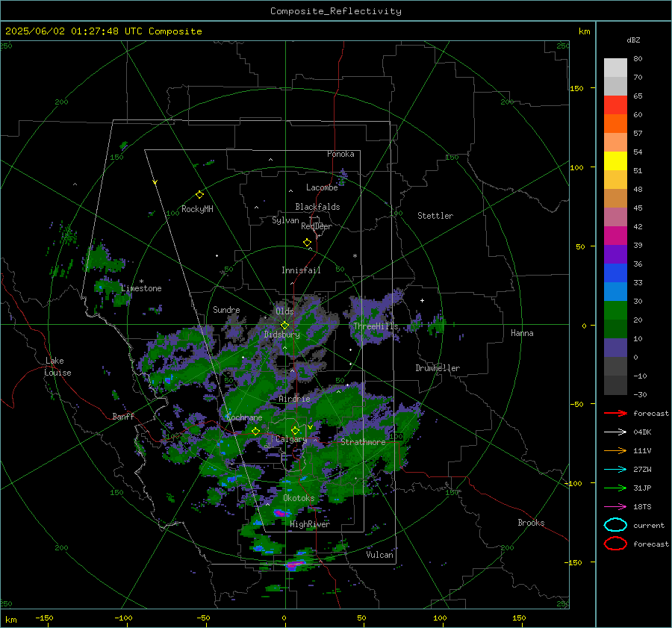Click the Olds map label

(284, 311)
